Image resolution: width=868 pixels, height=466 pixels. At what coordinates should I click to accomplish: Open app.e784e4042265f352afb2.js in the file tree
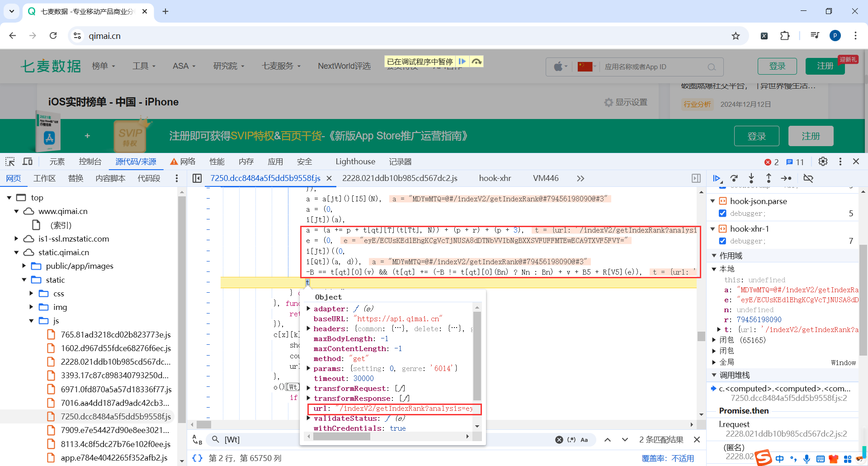pyautogui.click(x=114, y=458)
